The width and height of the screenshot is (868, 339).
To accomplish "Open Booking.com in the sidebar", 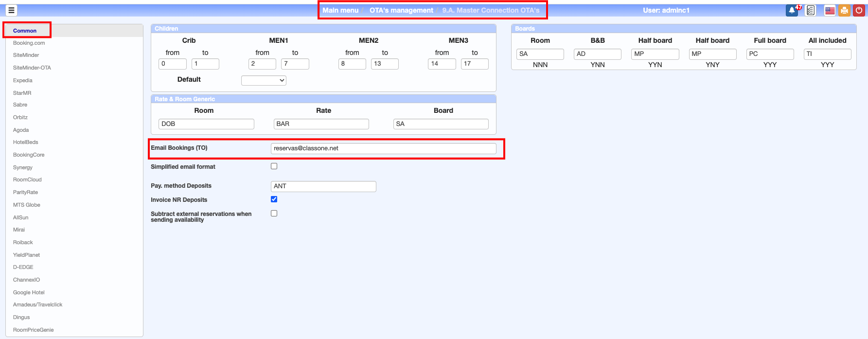I will tap(29, 43).
